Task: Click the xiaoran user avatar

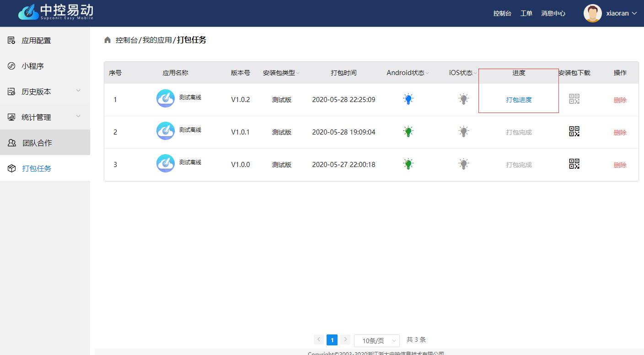Action: click(x=593, y=13)
